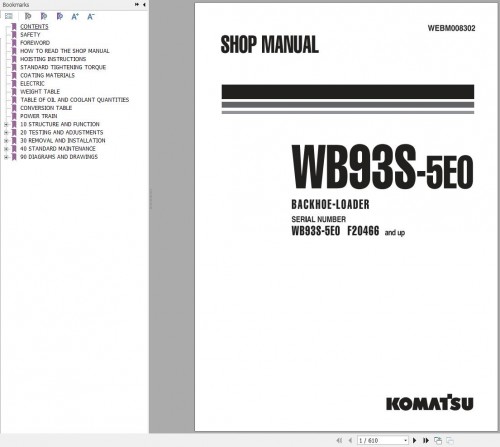The width and height of the screenshot is (500, 447).
Task: Jump to STANDARD TIGHTENING TORQUE bookmark
Action: click(x=63, y=67)
